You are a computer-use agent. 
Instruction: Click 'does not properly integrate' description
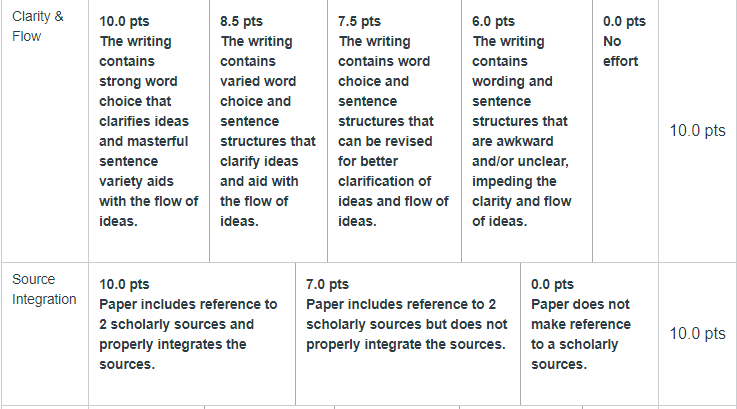(407, 334)
